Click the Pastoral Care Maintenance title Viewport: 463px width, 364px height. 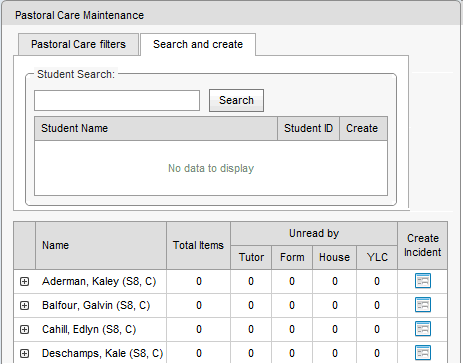point(79,15)
